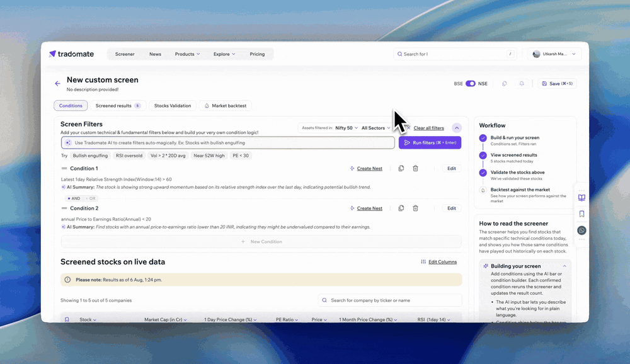The height and width of the screenshot is (364, 630).
Task: Open the user account dropdown
Action: point(554,54)
